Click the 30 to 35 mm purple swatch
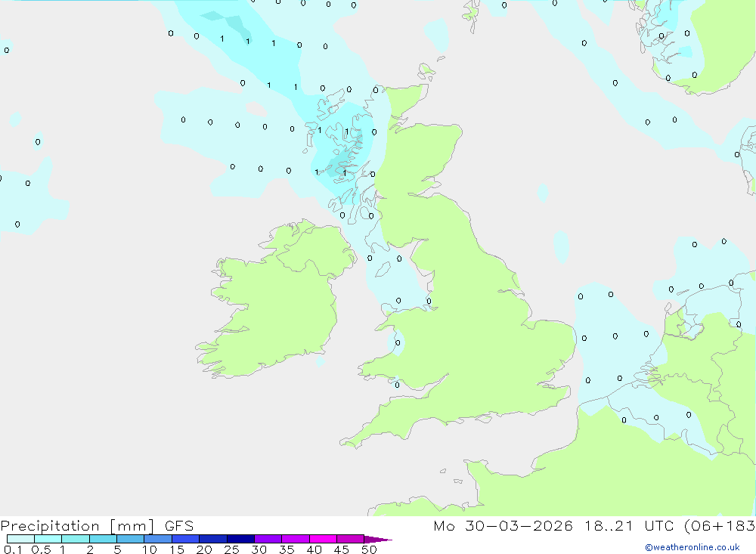Screen dimensions: 756x554 pos(268,539)
